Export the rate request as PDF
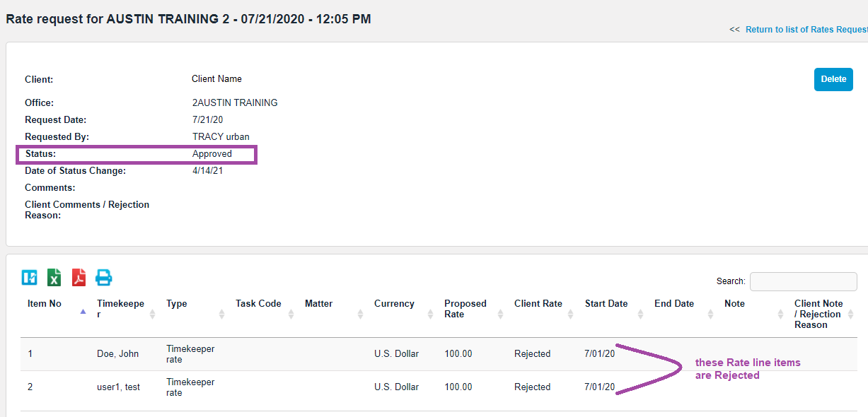The height and width of the screenshot is (417, 868). [79, 278]
